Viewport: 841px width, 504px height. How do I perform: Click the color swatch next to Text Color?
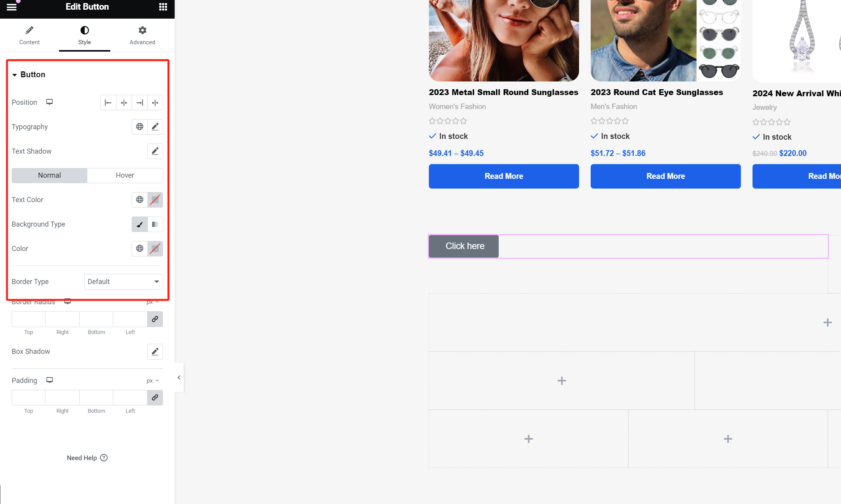(155, 199)
